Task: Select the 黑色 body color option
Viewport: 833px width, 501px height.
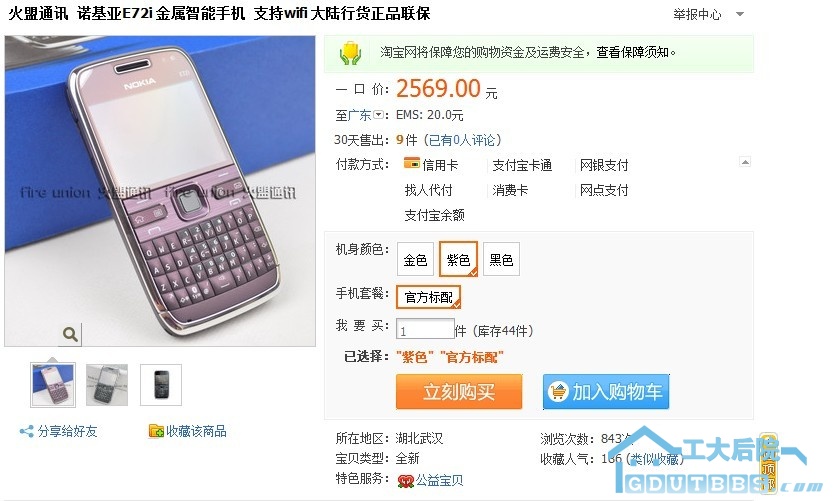Action: click(501, 259)
